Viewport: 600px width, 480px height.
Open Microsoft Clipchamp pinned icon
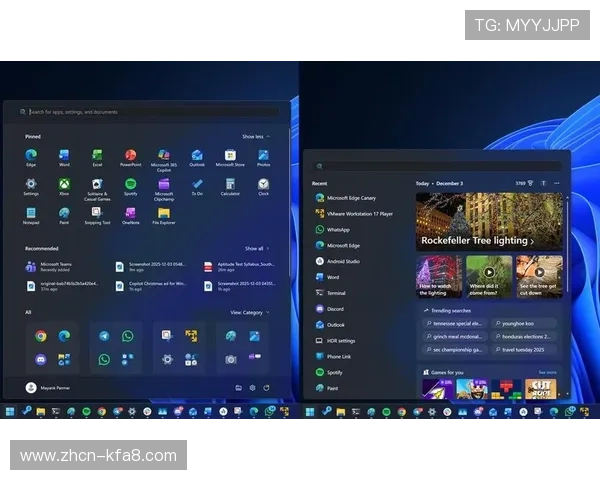click(x=163, y=186)
